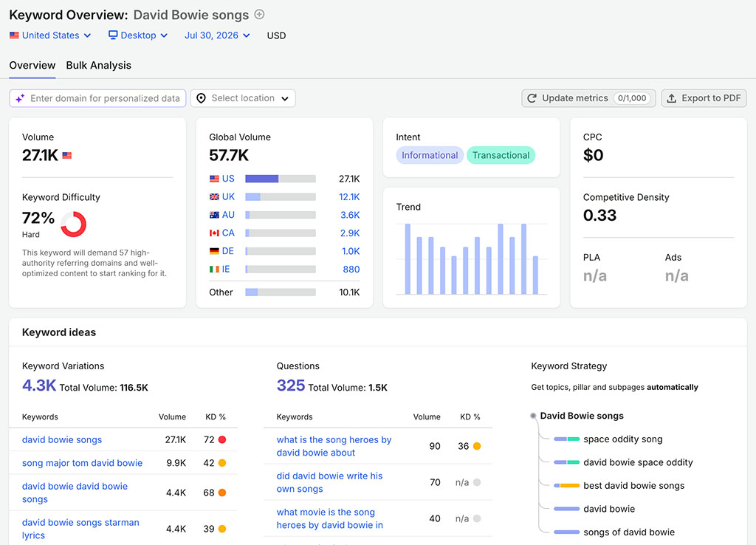The width and height of the screenshot is (756, 545).
Task: Click the US volume bar in Global Volume
Action: (x=281, y=179)
